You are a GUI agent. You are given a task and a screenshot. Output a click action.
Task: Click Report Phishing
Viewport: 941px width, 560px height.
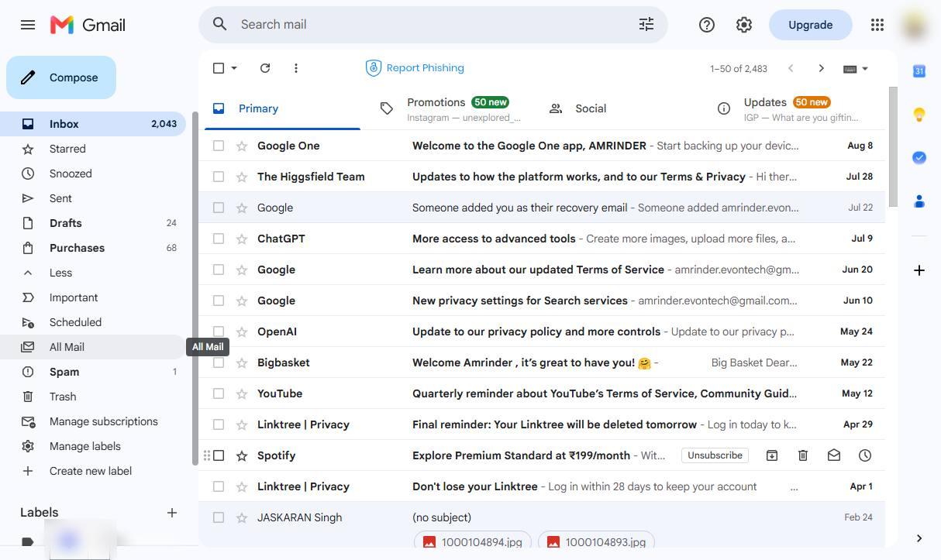coord(415,68)
